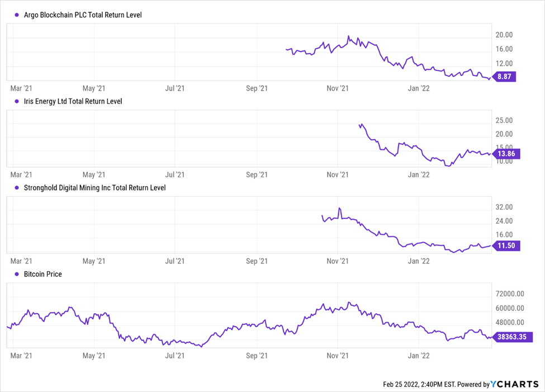Click the purple dot beside Bitcoin Price legend

[17, 275]
